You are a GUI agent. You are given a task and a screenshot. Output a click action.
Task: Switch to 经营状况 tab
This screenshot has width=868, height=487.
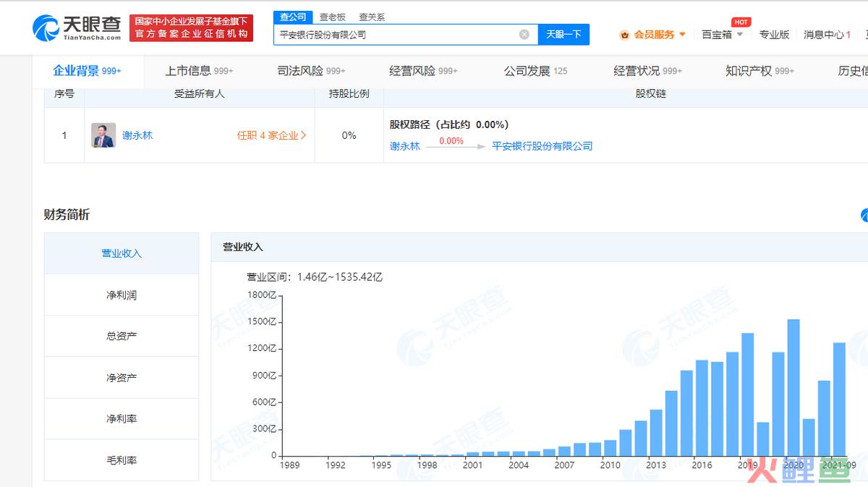pyautogui.click(x=648, y=71)
